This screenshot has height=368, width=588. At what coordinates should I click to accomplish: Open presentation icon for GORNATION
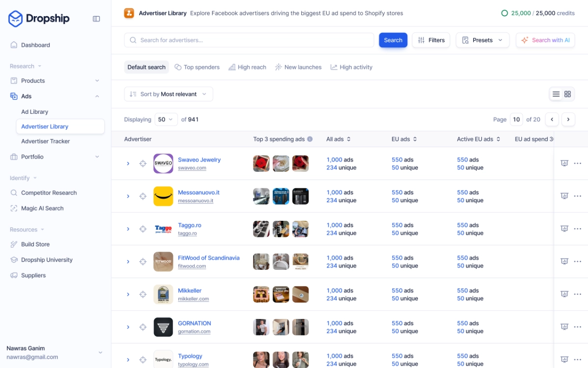pyautogui.click(x=564, y=327)
